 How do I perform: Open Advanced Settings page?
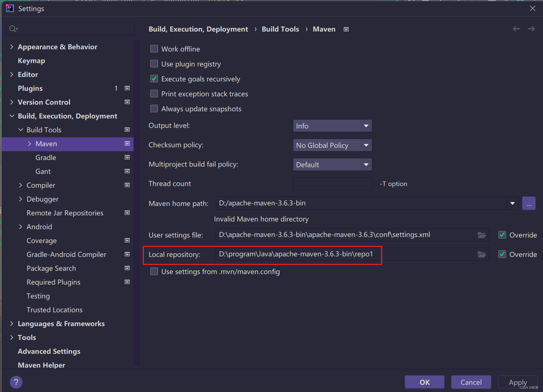pyautogui.click(x=49, y=351)
